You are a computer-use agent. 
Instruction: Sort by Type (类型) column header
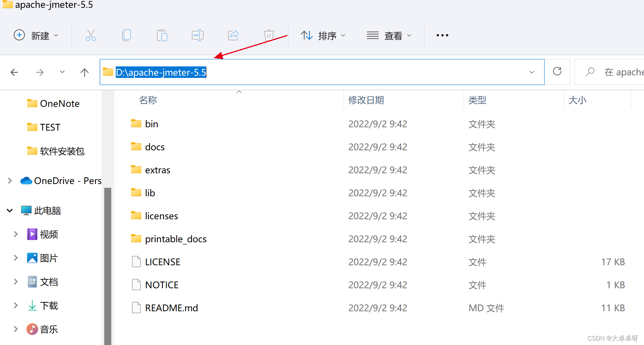click(477, 100)
